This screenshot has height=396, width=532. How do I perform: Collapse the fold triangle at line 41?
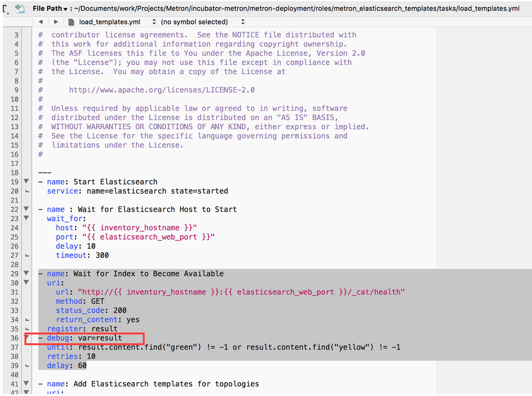(x=26, y=383)
